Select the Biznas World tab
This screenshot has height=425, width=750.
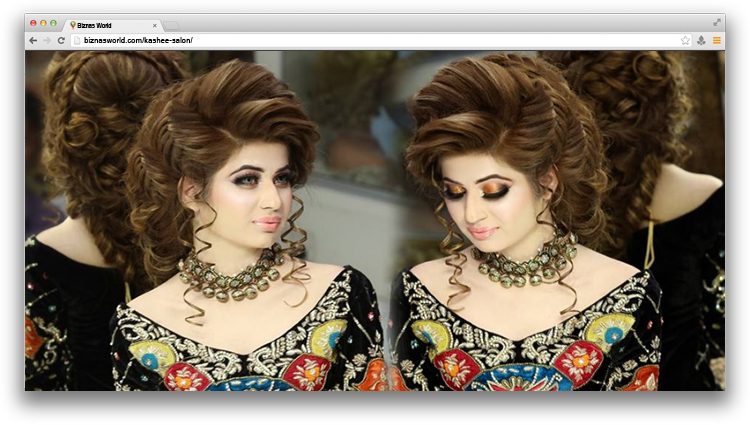pos(112,25)
